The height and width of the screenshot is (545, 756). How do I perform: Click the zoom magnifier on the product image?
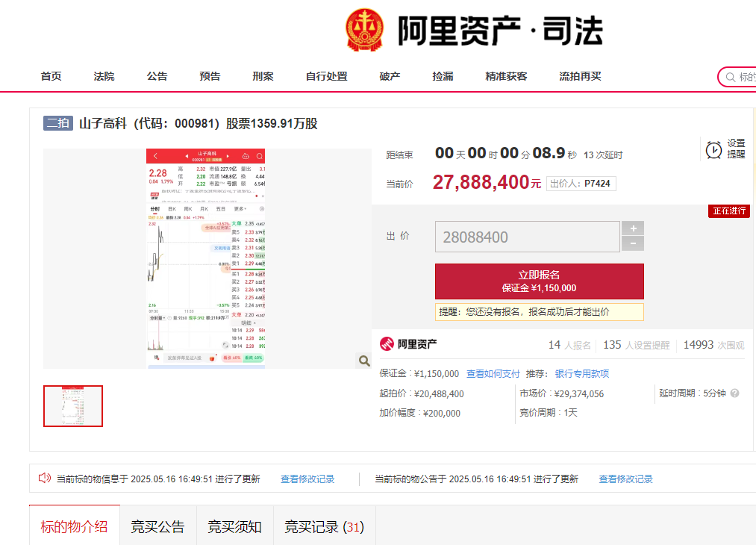point(364,361)
